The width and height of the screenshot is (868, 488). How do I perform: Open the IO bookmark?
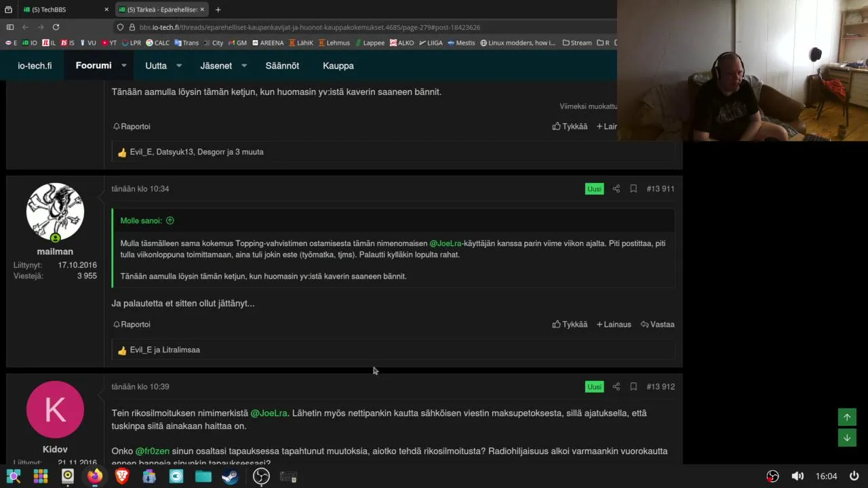tap(29, 43)
